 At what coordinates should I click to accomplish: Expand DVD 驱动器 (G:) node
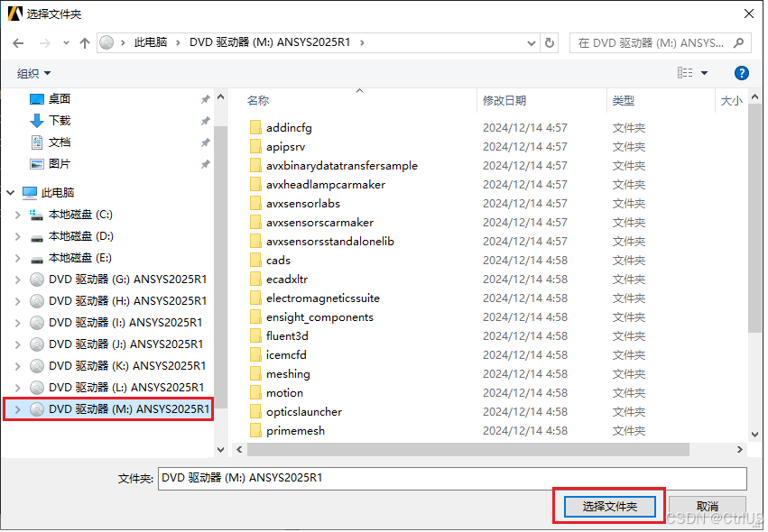click(18, 280)
